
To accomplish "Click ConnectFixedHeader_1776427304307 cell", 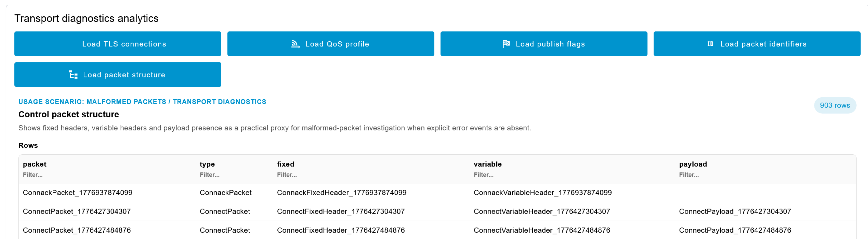I will [341, 211].
